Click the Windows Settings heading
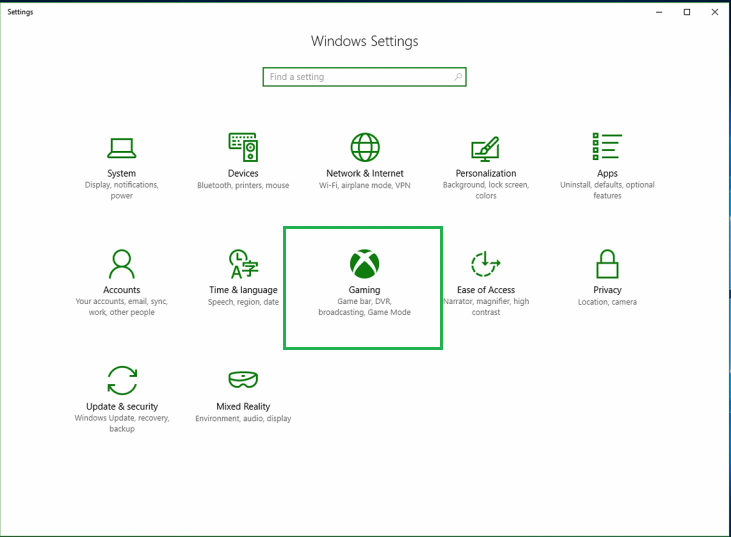 click(365, 41)
